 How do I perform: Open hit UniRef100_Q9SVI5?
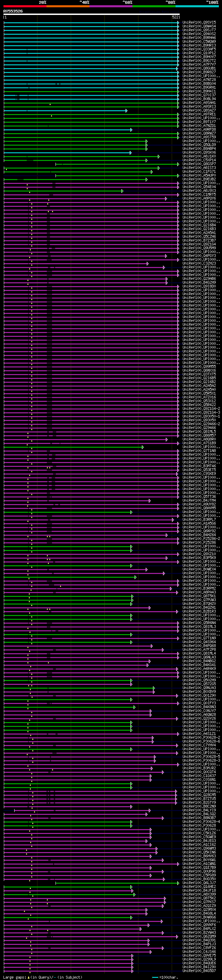(x=199, y=23)
